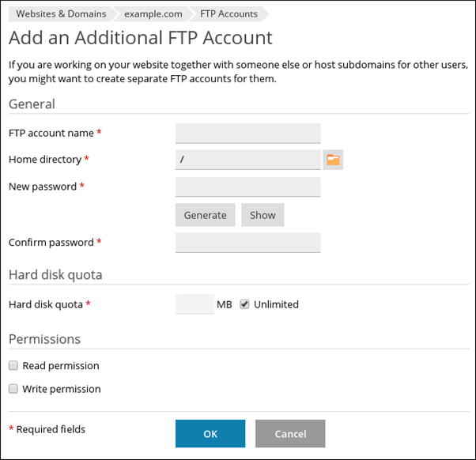Viewport: 476px width, 460px height.
Task: Confirm the form with OK
Action: coord(210,434)
